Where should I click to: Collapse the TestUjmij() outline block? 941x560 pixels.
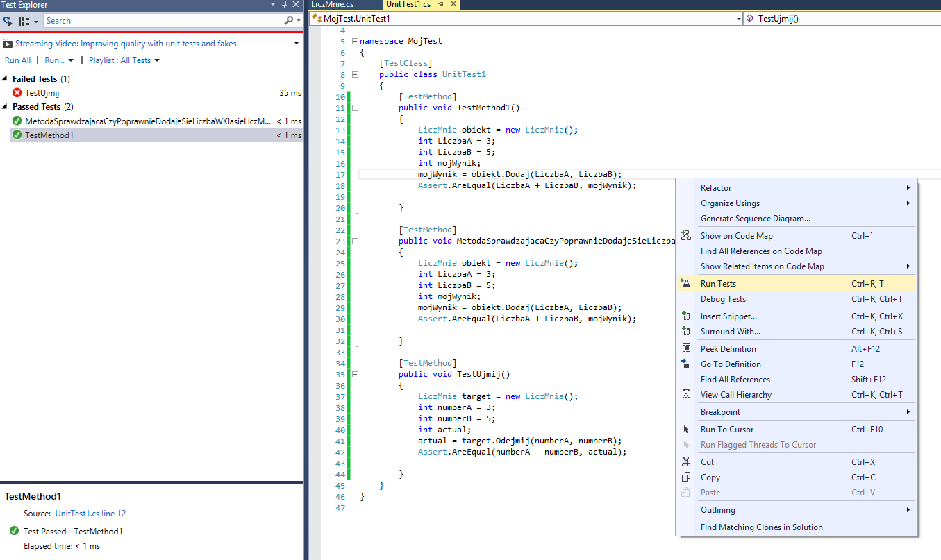[355, 374]
